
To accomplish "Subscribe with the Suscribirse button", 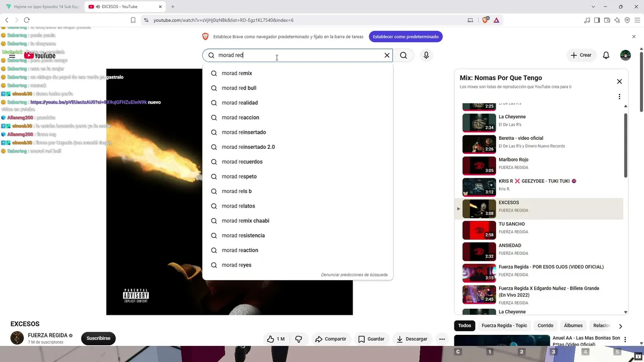I will (98, 338).
